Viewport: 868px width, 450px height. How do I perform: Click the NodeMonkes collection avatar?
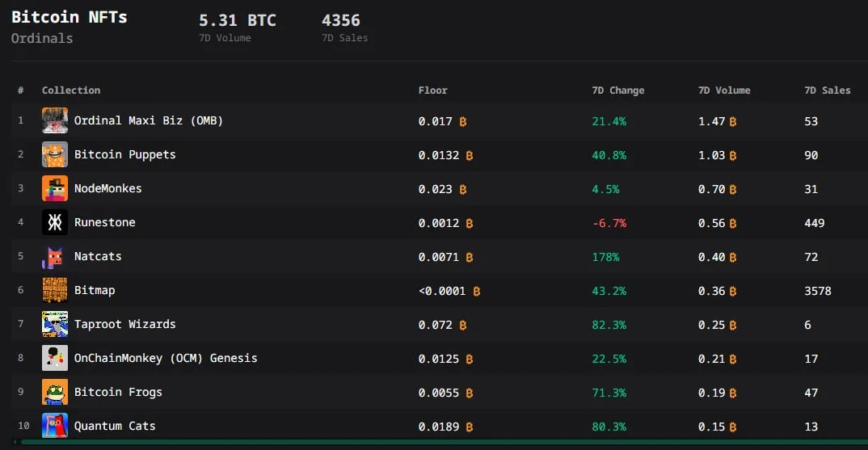(x=55, y=188)
